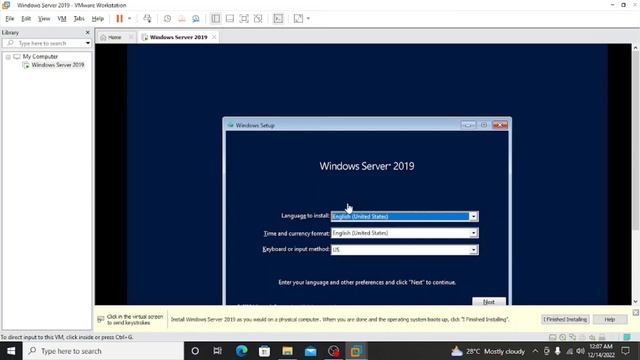Show hidden system tray icons
Image resolution: width=640 pixels, height=360 pixels.
(x=535, y=351)
